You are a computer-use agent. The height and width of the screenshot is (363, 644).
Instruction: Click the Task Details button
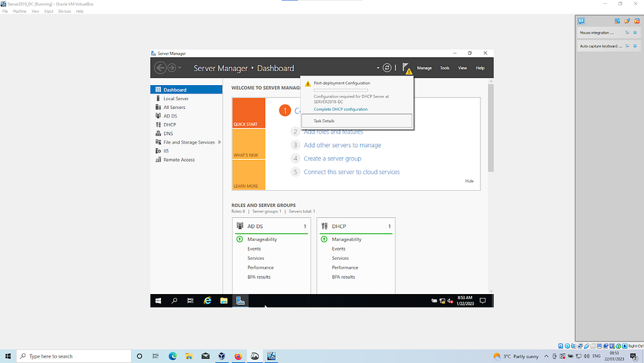pos(357,121)
